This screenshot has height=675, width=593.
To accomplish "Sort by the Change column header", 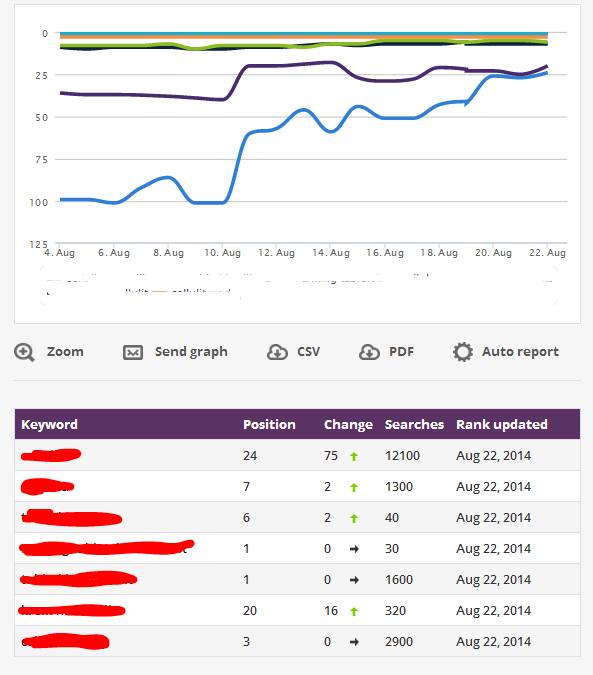I will pyautogui.click(x=348, y=424).
